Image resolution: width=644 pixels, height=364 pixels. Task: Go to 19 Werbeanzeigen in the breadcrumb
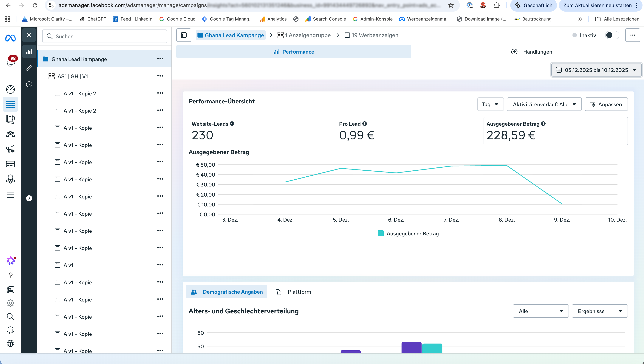coord(371,35)
